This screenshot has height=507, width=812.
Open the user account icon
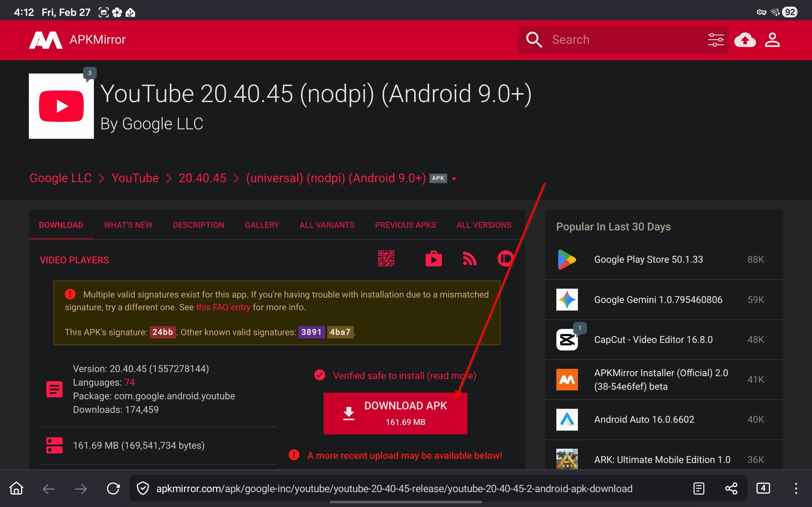pos(772,40)
